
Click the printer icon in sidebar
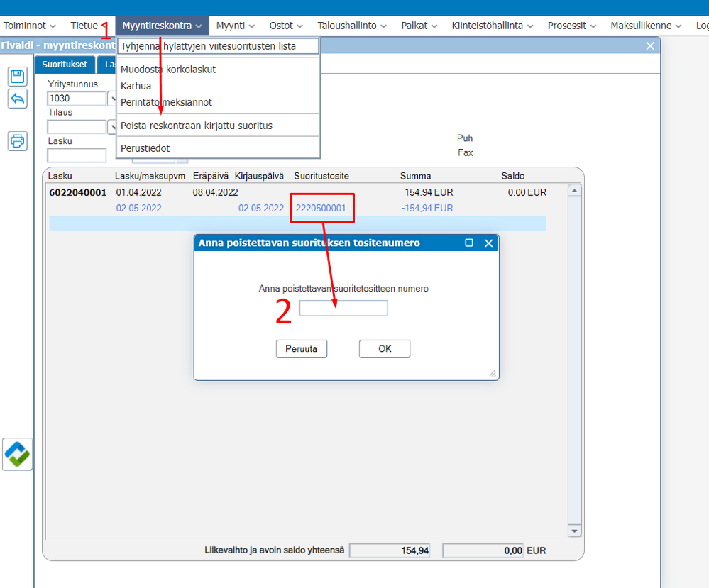coord(18,141)
